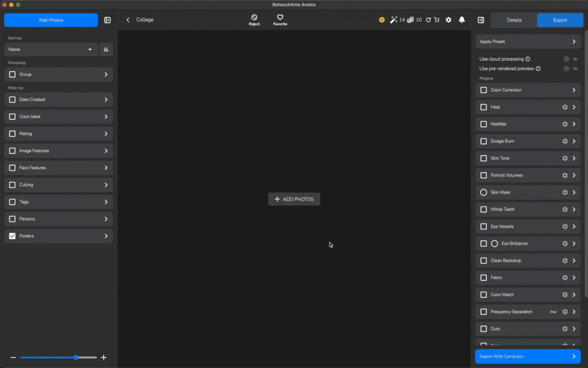Screen dimensions: 588x368
Task: Toggle Use cloud processing switch
Action: 567,59
